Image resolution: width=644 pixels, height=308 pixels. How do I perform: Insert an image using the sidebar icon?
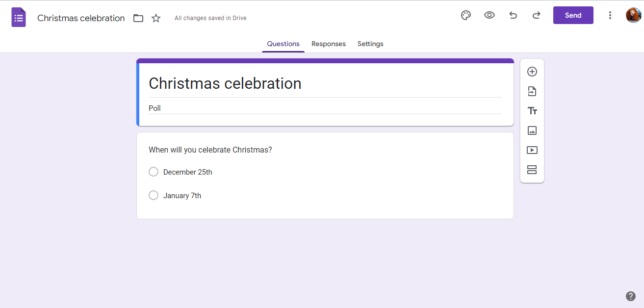point(532,130)
